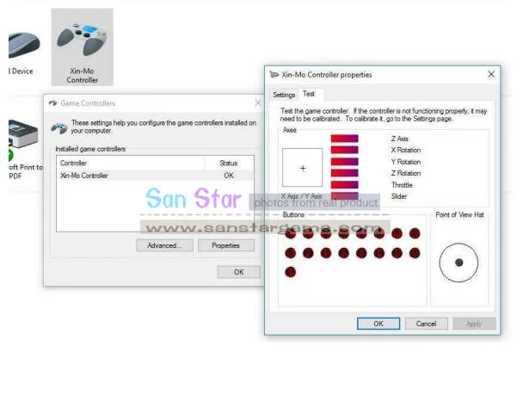Close the Game Controllers window
Viewport: 529px width, 420px height.
point(258,102)
